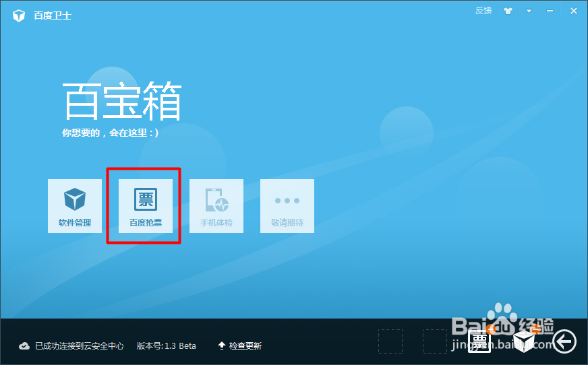The height and width of the screenshot is (365, 588).
Task: Click the back arrow circle icon
Action: pos(564,341)
